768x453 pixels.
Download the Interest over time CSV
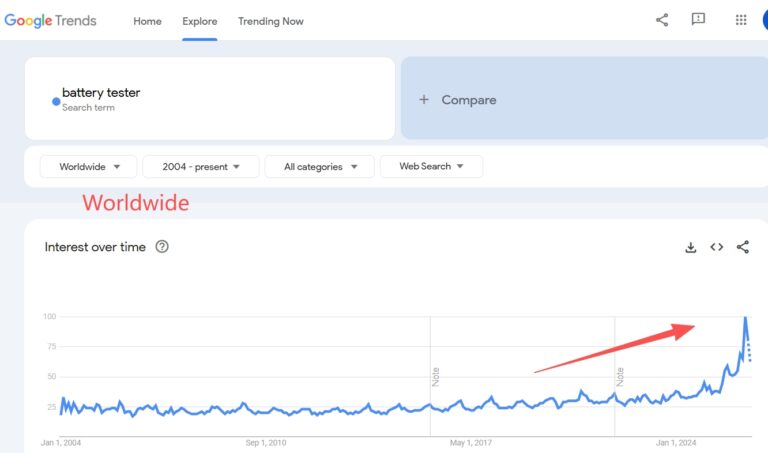click(691, 247)
